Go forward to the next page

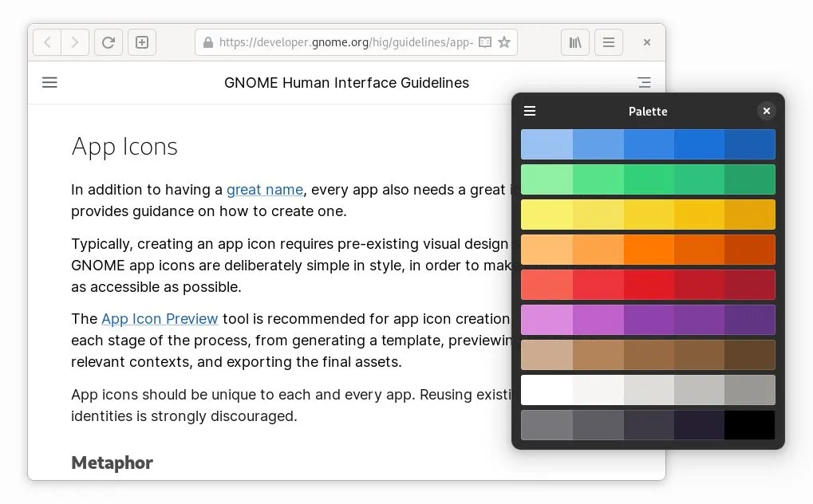75,42
